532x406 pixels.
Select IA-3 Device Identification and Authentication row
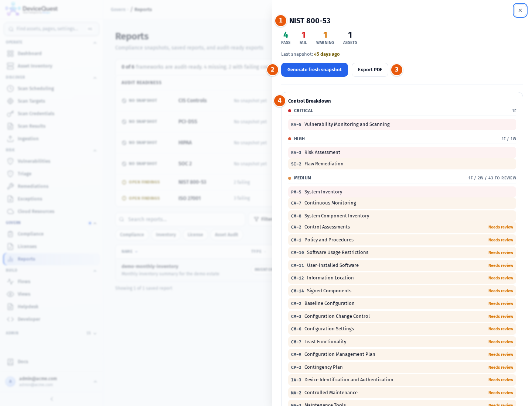coord(402,380)
